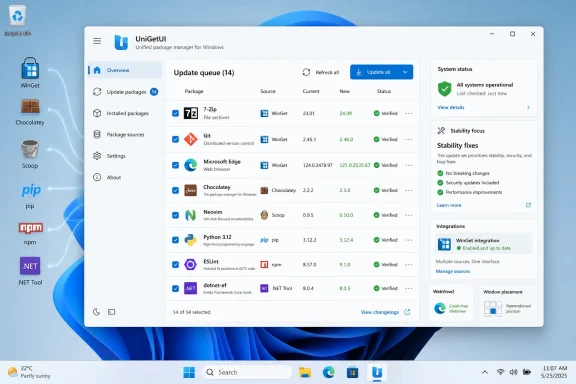Image resolution: width=576 pixels, height=384 pixels.
Task: Open more options for 7-Zip row
Action: coord(409,113)
